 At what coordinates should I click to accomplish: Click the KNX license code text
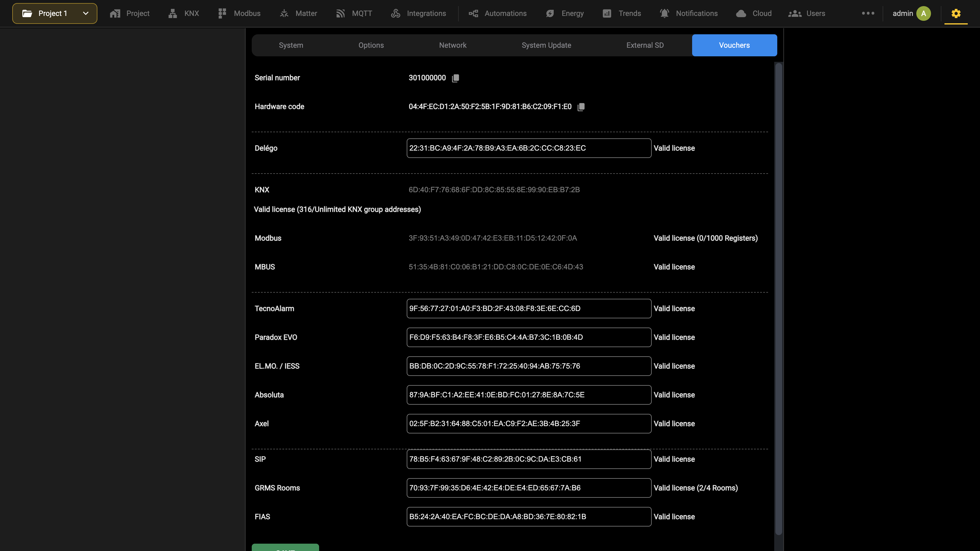pyautogui.click(x=494, y=190)
